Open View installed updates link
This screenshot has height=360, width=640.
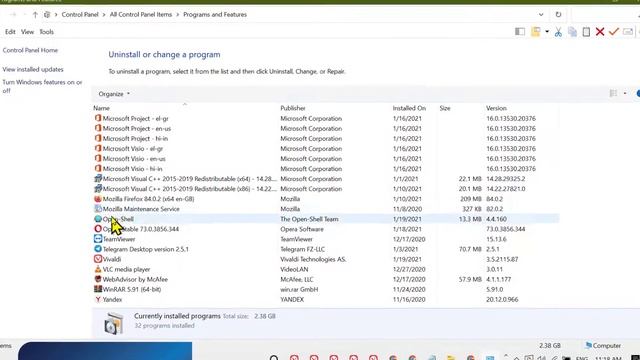click(33, 69)
